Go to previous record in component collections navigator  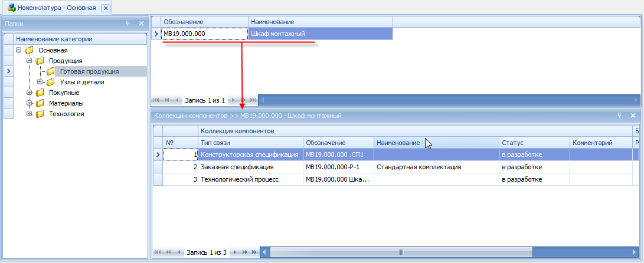click(x=178, y=252)
